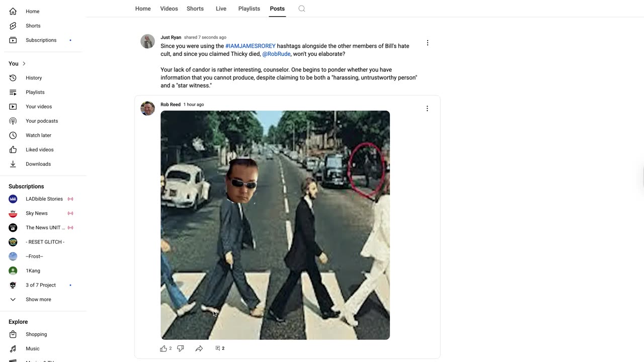Share Rob Reed's post
The height and width of the screenshot is (362, 644).
tap(199, 348)
